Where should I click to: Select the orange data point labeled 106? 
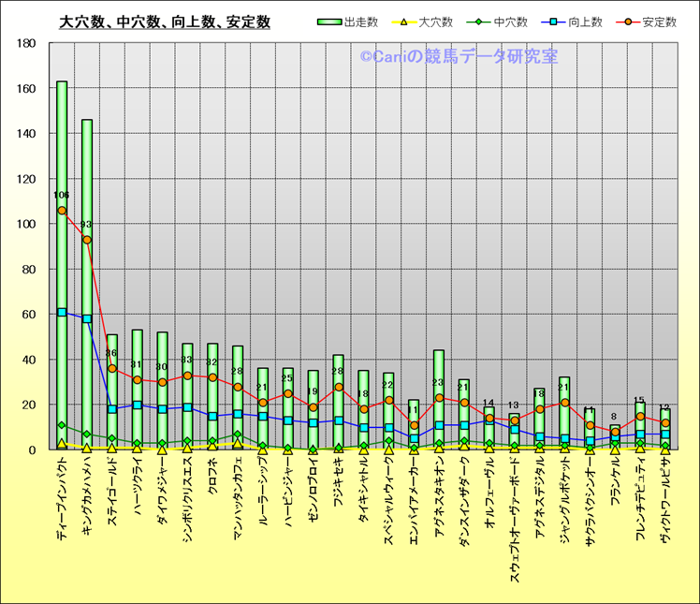[x=62, y=211]
